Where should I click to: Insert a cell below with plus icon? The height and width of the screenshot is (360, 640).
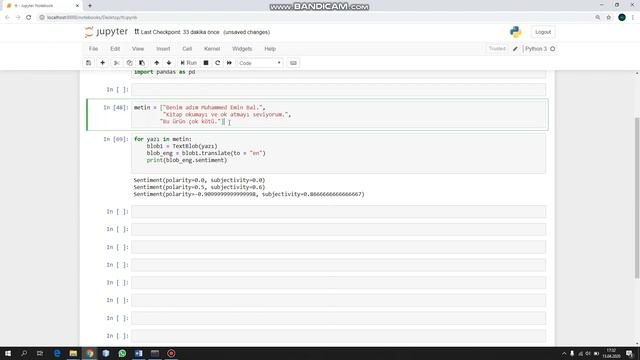coord(102,63)
